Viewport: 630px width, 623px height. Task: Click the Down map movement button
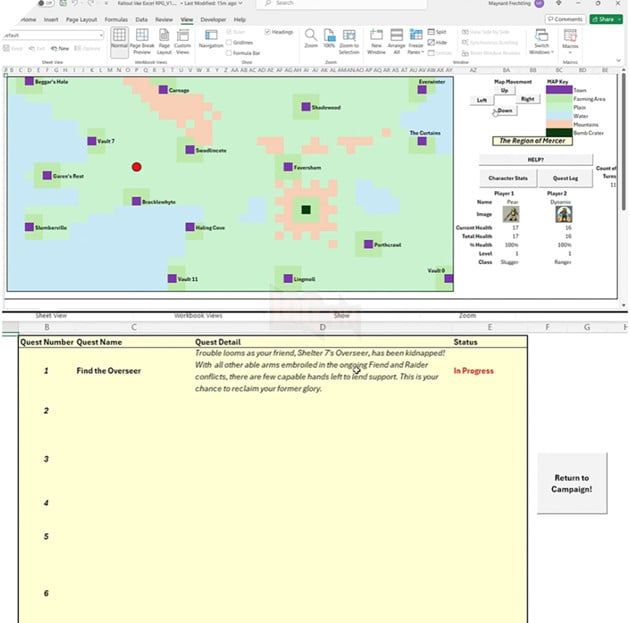click(x=505, y=110)
